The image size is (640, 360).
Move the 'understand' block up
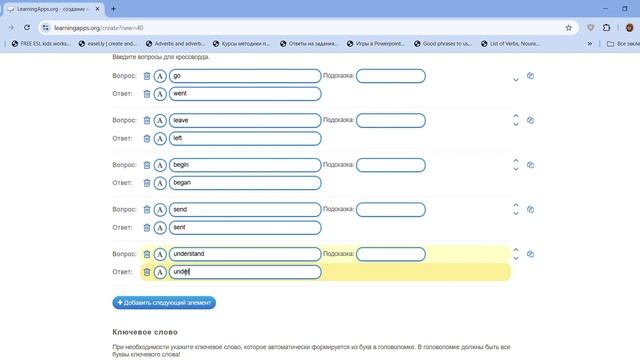click(x=516, y=249)
